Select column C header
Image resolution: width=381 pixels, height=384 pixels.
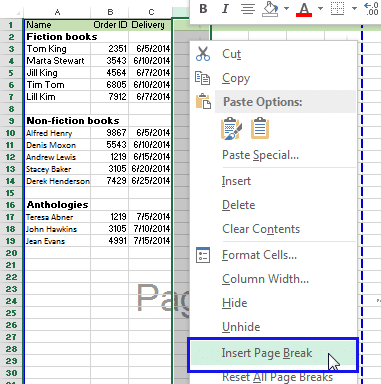point(151,12)
